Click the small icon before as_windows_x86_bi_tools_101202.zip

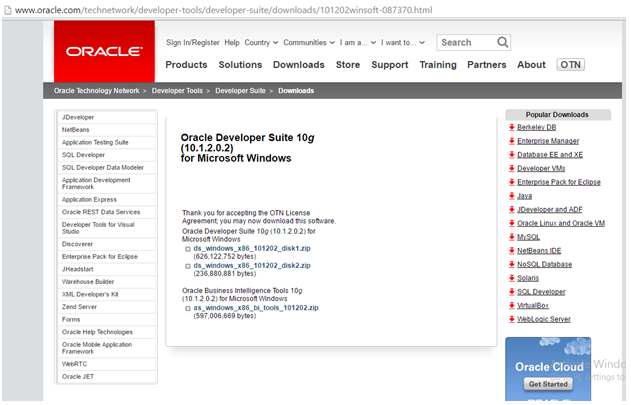click(188, 308)
